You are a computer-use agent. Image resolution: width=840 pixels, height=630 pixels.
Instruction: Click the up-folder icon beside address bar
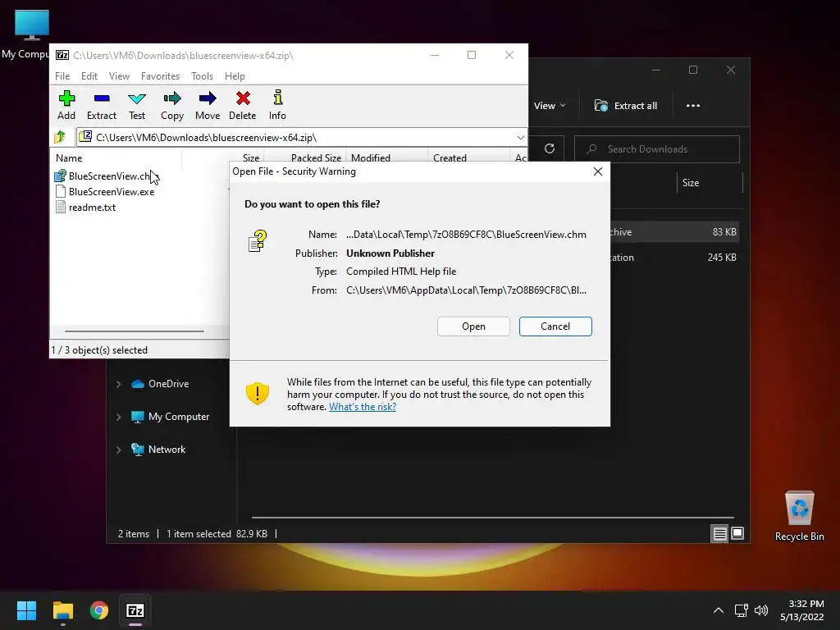[60, 137]
